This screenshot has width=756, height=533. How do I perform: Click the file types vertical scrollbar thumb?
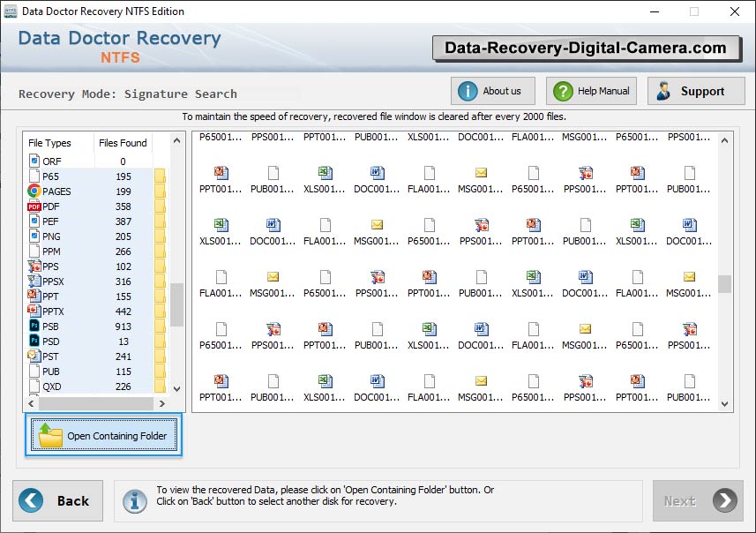point(177,304)
